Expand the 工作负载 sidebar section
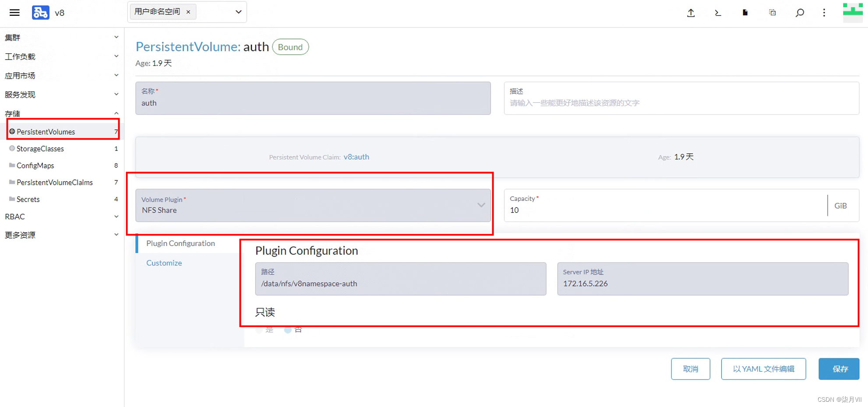Viewport: 868px width, 407px height. pyautogui.click(x=61, y=56)
